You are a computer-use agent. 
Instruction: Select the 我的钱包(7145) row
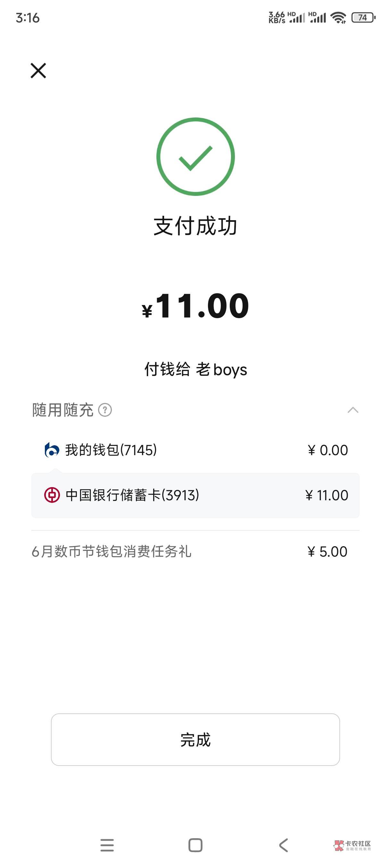195,450
